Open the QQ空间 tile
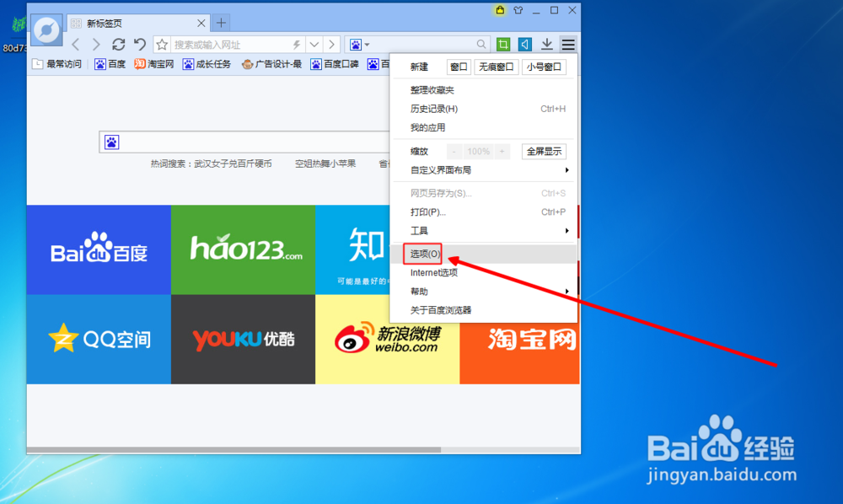843x504 pixels. (x=99, y=339)
